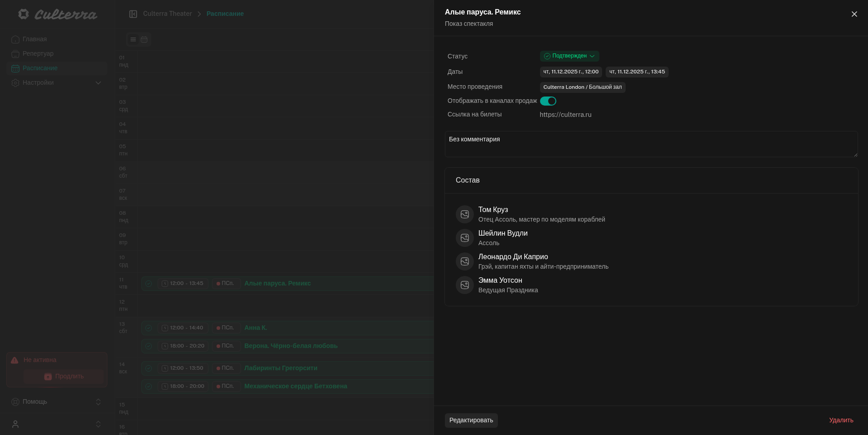The height and width of the screenshot is (435, 868).
Task: Click the comment text area
Action: point(651,144)
